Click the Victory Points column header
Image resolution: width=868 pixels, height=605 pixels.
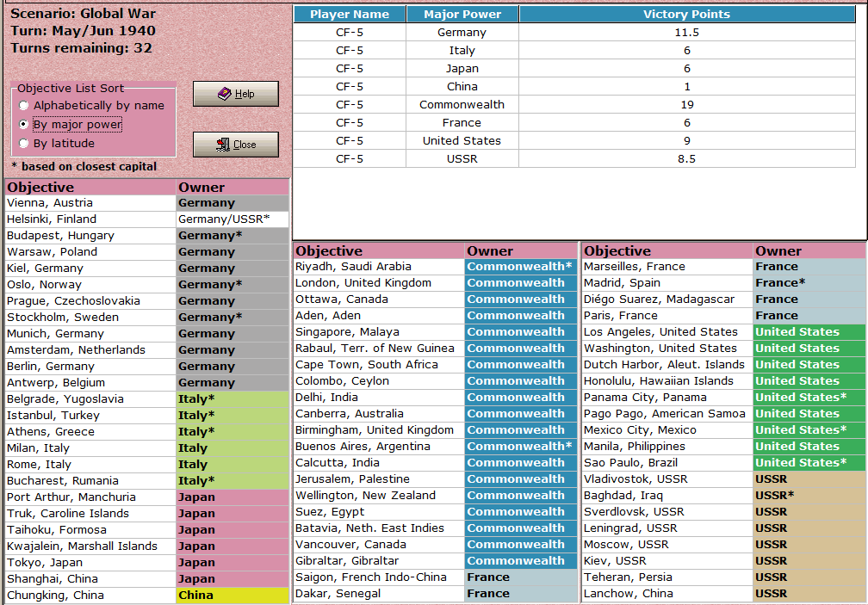[x=687, y=15]
